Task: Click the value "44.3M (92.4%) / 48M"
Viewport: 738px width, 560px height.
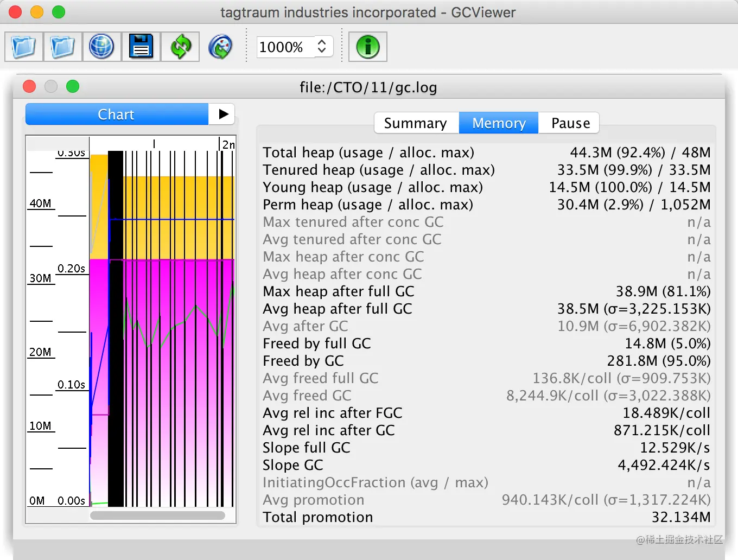Action: click(640, 152)
